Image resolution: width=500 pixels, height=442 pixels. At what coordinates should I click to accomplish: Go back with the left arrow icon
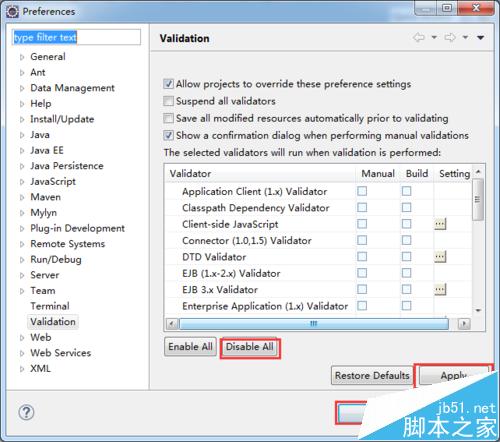419,37
